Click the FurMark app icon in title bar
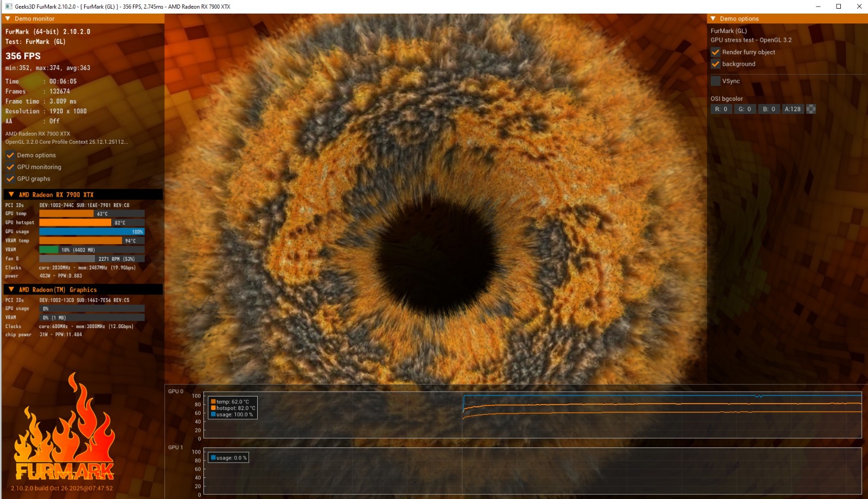This screenshot has width=868, height=499. (8, 7)
